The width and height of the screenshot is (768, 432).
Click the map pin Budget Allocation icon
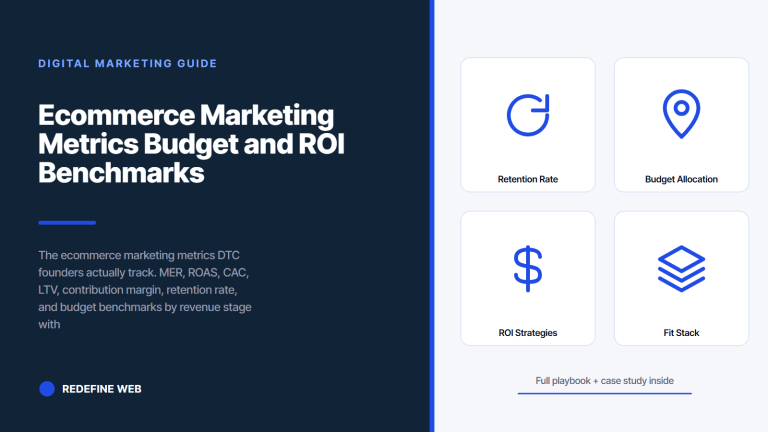[681, 114]
